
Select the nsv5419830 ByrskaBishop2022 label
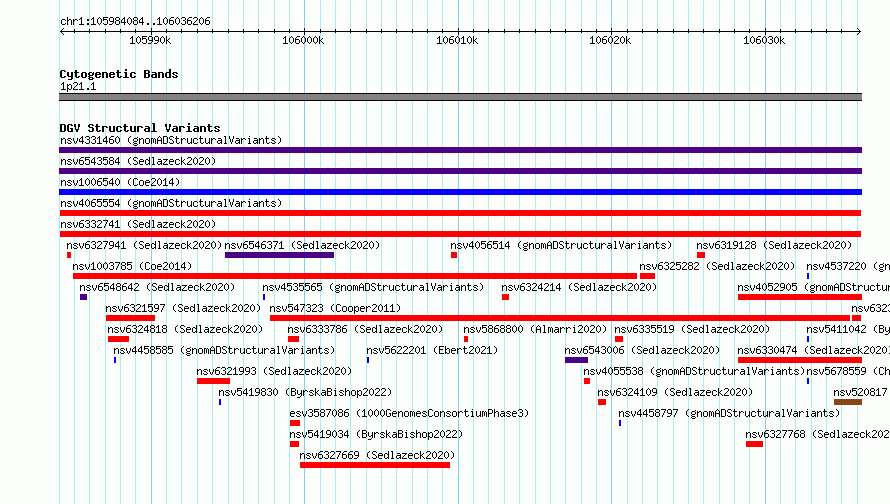click(305, 392)
